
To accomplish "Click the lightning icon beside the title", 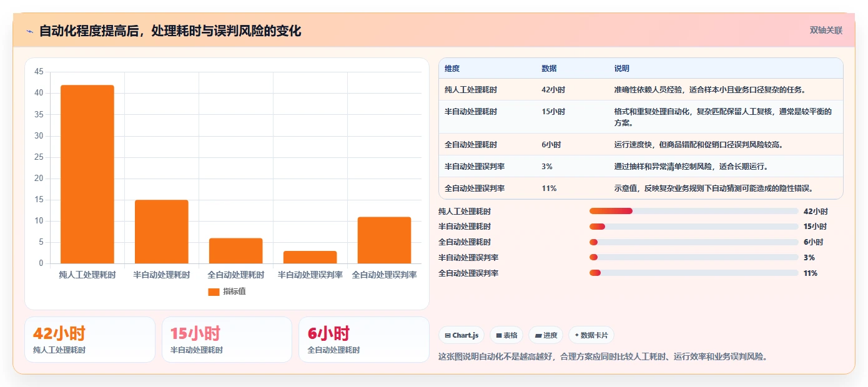I will point(29,31).
